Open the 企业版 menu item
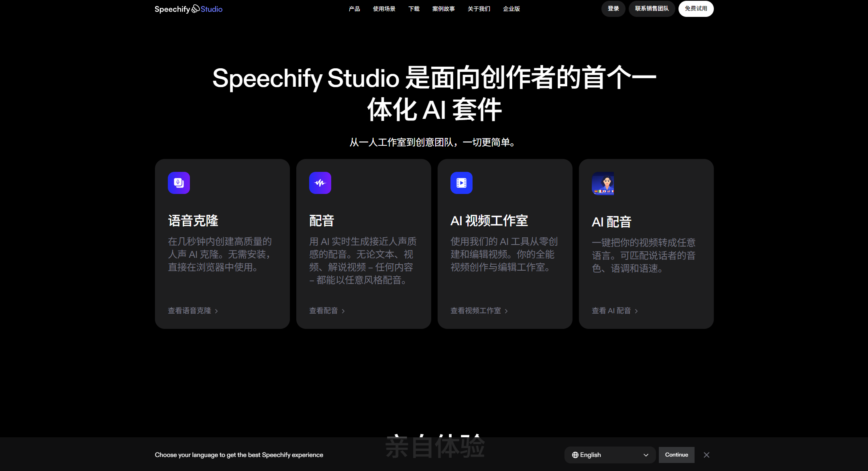Image resolution: width=868 pixels, height=471 pixels. click(511, 9)
